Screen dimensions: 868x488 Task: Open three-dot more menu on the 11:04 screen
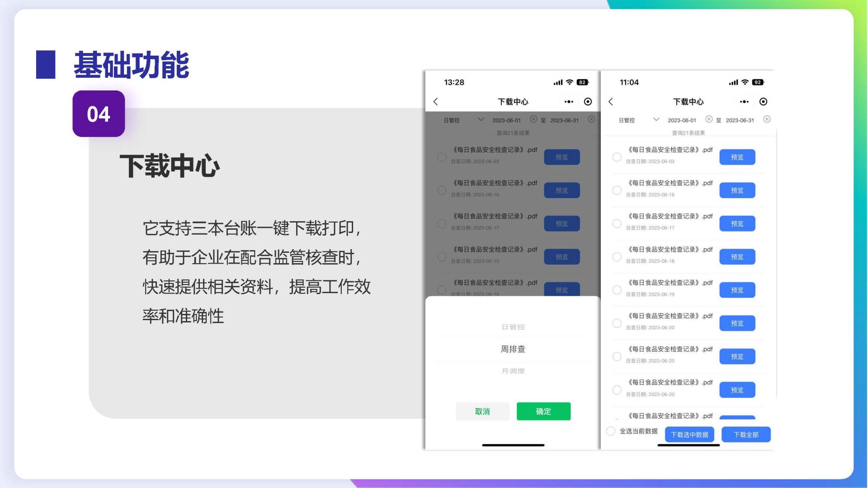(744, 102)
